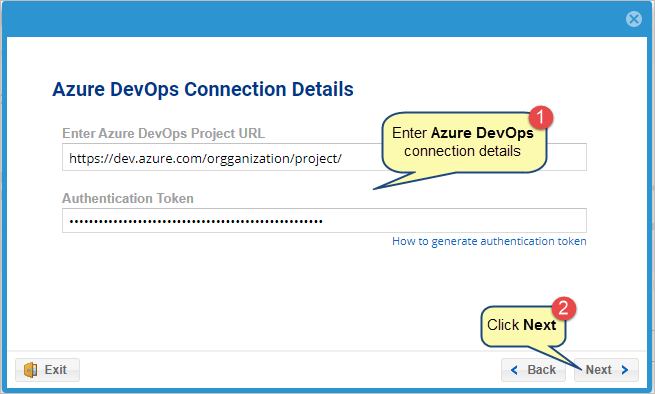Click the right chevron icon beside Next
This screenshot has height=394, width=655.
click(x=625, y=370)
